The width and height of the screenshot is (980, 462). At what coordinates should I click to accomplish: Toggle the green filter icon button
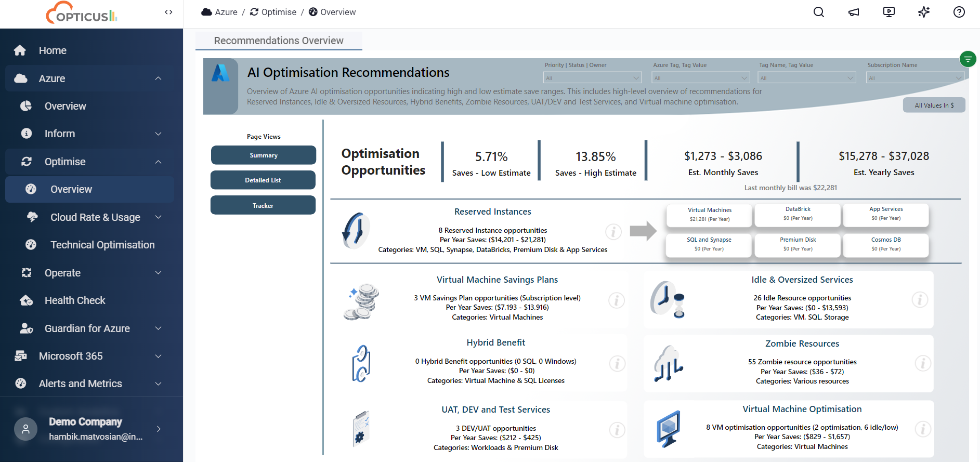tap(968, 59)
